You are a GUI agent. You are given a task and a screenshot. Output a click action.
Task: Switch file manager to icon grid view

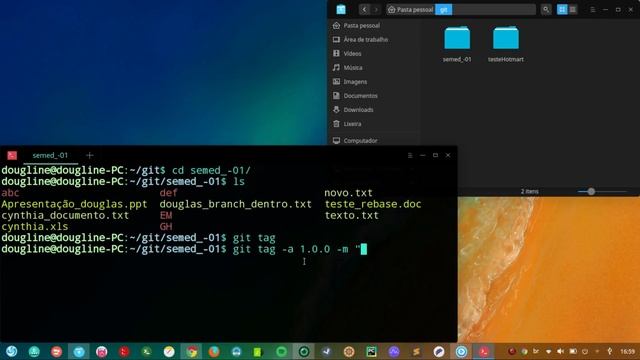point(562,9)
